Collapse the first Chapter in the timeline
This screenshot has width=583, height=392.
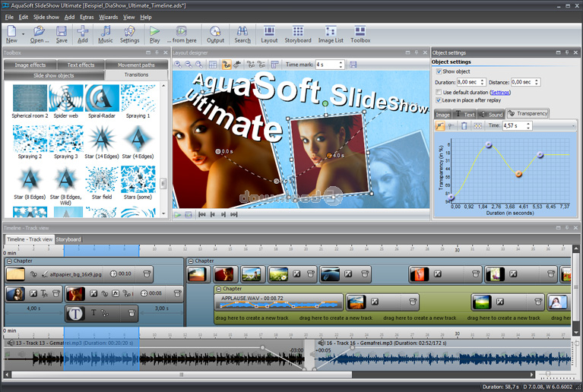[x=9, y=261]
